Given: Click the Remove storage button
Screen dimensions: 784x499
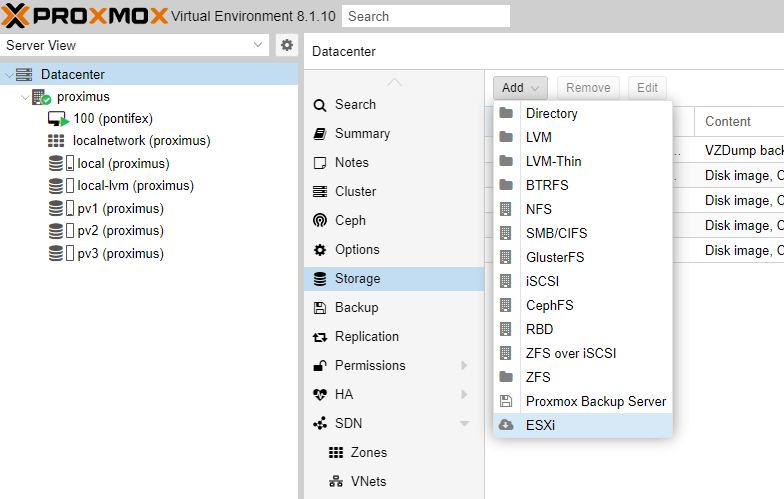Looking at the screenshot, I should pos(588,88).
